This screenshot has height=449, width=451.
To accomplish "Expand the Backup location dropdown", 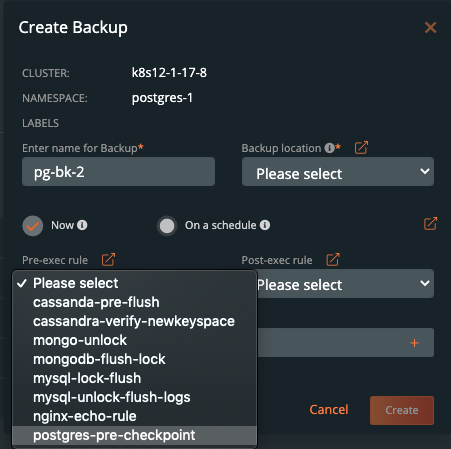I will point(338,172).
